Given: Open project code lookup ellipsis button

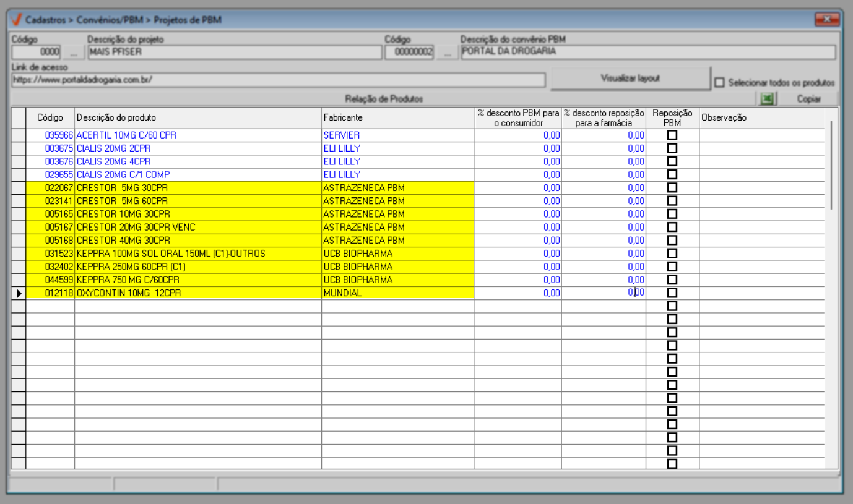Looking at the screenshot, I should 73,52.
